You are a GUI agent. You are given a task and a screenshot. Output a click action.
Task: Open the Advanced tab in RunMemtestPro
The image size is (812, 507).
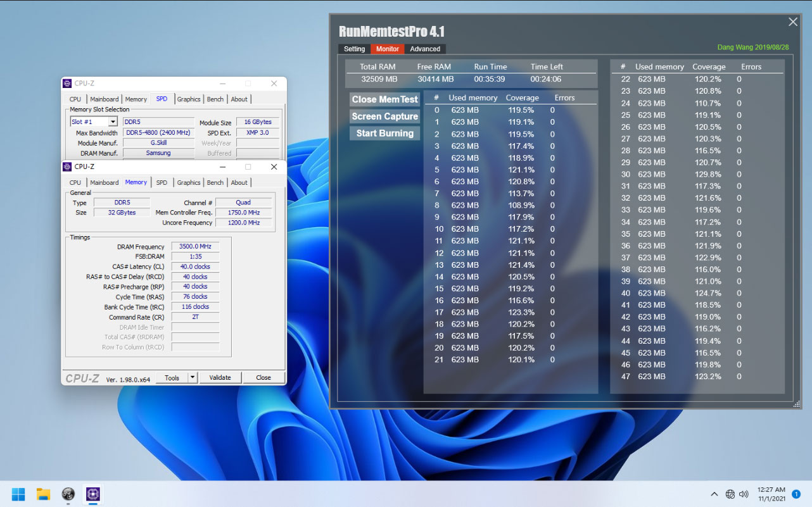[x=425, y=49]
